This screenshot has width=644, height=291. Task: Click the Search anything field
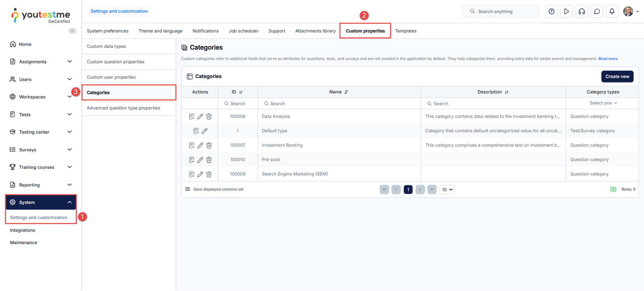[500, 12]
